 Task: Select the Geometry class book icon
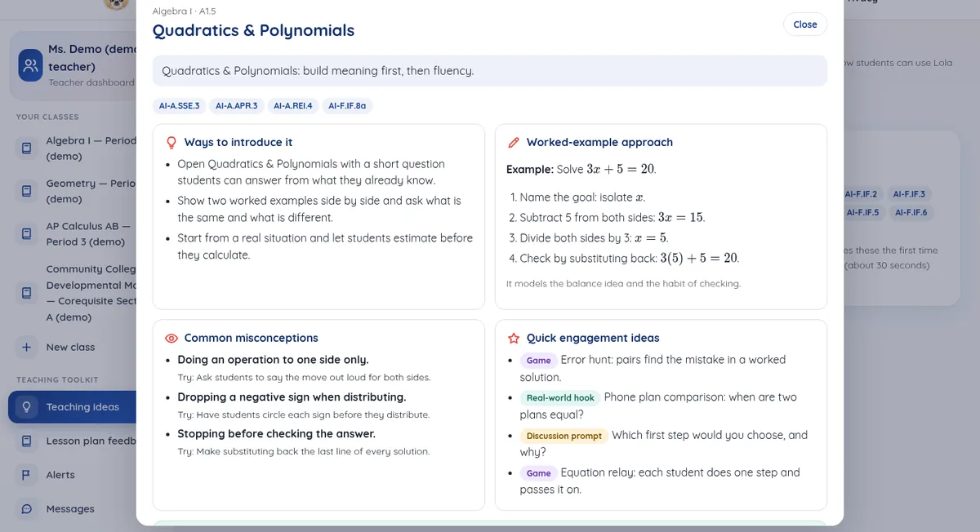[x=27, y=191]
